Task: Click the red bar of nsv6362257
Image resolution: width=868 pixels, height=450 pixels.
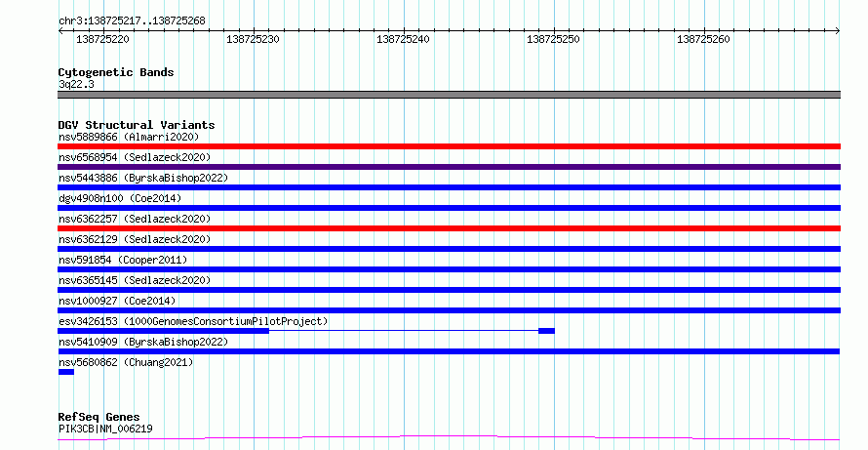Action: click(x=449, y=228)
